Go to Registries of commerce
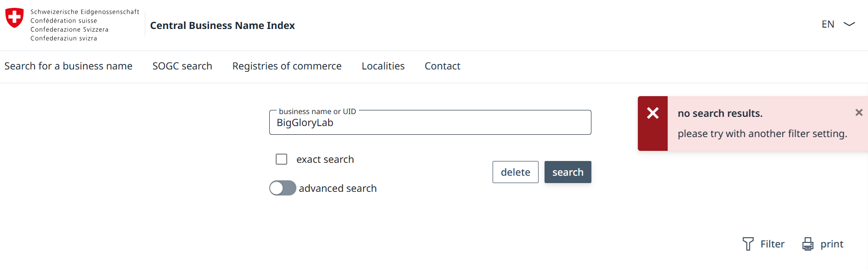The height and width of the screenshot is (270, 868). click(287, 66)
